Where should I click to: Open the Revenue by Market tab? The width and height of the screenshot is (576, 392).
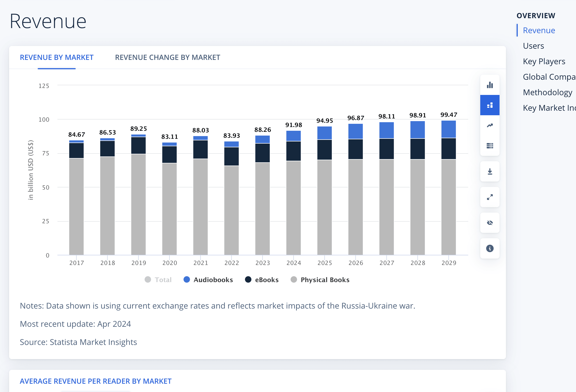pos(57,57)
